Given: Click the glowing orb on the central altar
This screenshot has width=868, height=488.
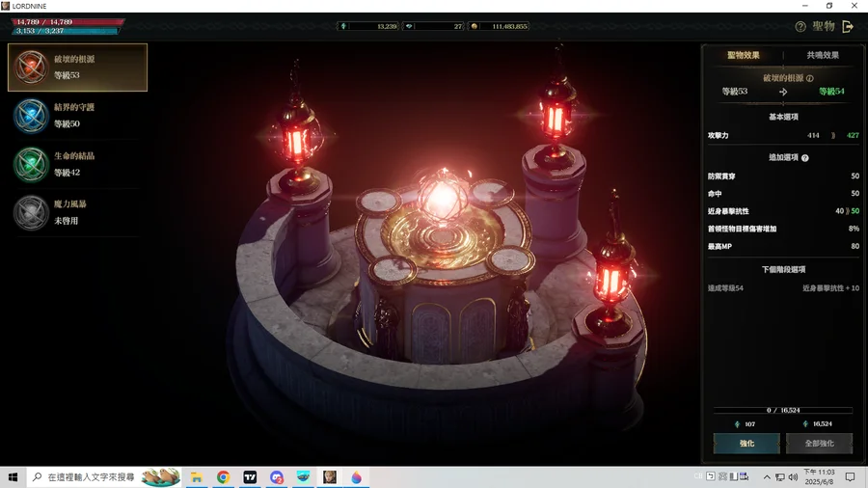Looking at the screenshot, I should point(443,197).
